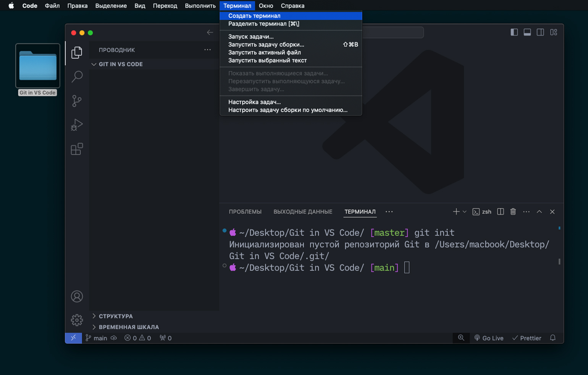Choose Настройка задач... menu entry

click(x=291, y=102)
